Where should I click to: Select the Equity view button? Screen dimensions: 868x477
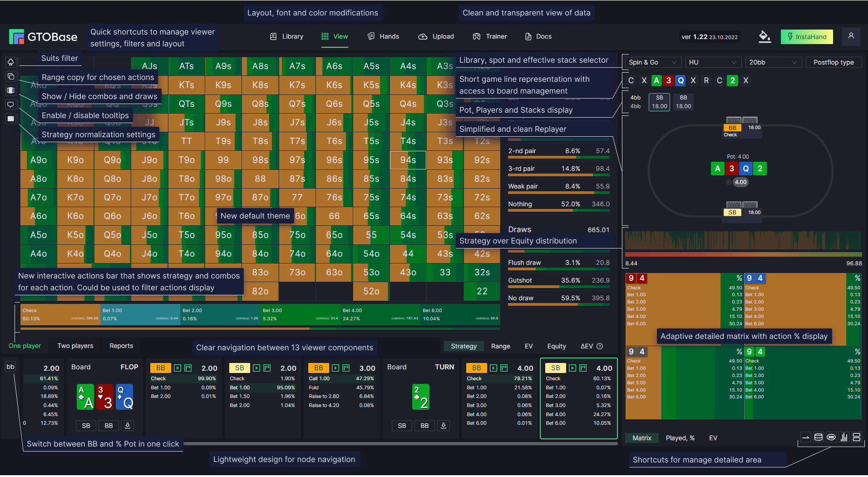pyautogui.click(x=557, y=346)
